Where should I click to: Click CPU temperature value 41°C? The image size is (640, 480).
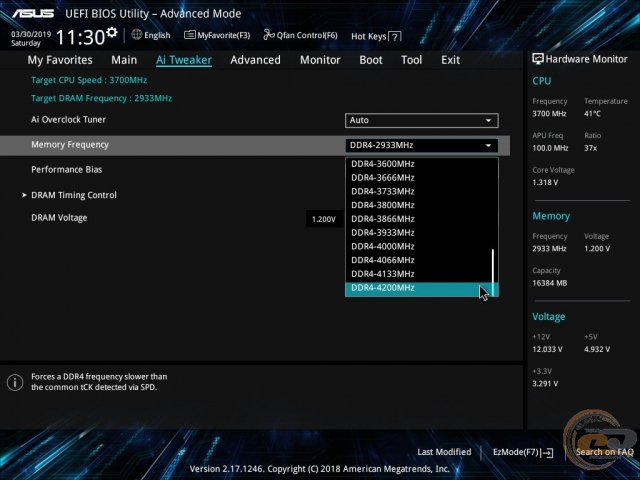coord(592,113)
